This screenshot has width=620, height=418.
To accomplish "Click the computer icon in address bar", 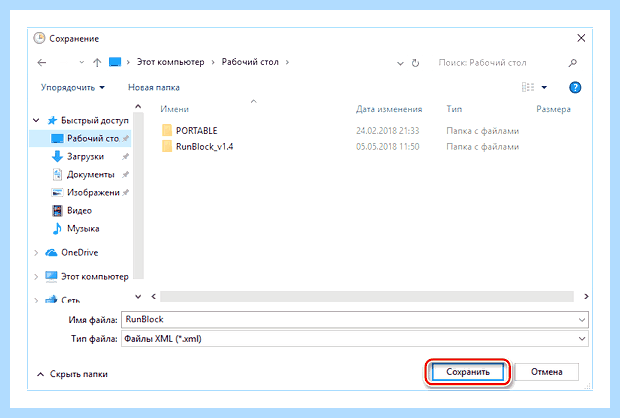I will click(x=115, y=62).
